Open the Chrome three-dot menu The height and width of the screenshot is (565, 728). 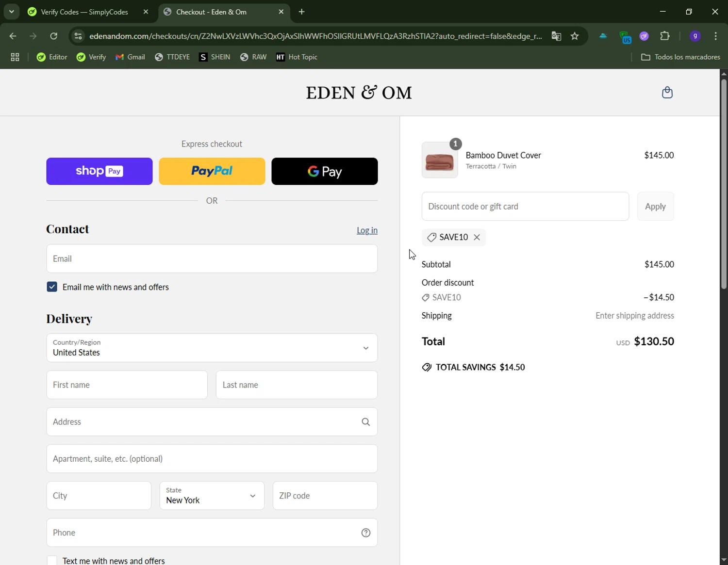[x=716, y=36]
